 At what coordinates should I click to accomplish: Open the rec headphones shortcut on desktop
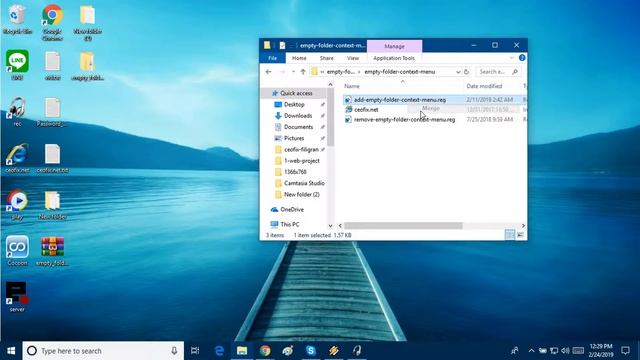(x=17, y=112)
